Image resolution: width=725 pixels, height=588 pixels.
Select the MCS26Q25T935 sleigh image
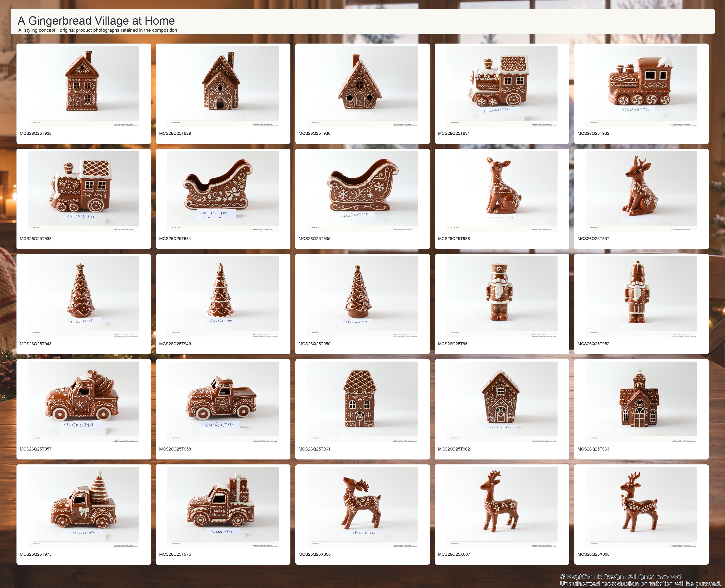[362, 192]
